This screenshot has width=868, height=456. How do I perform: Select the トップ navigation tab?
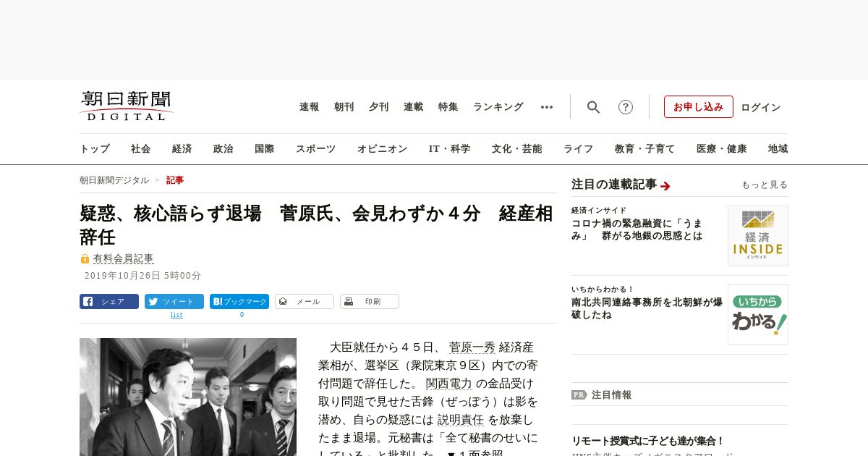point(95,149)
